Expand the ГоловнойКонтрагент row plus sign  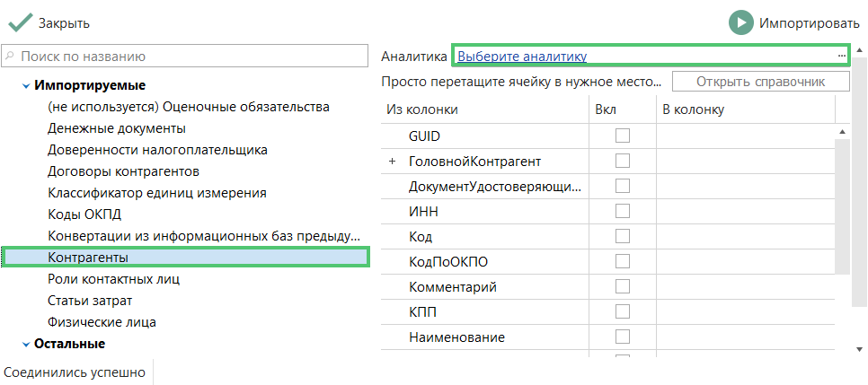tap(392, 162)
